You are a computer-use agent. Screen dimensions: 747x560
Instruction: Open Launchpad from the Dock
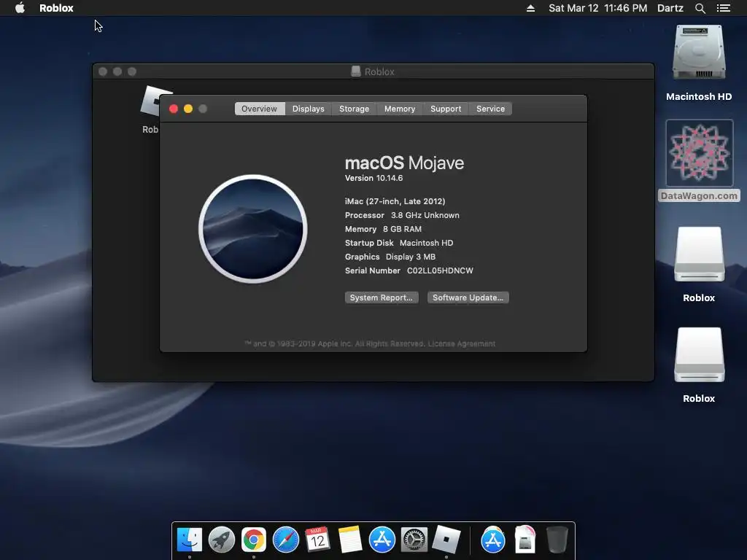coord(222,540)
